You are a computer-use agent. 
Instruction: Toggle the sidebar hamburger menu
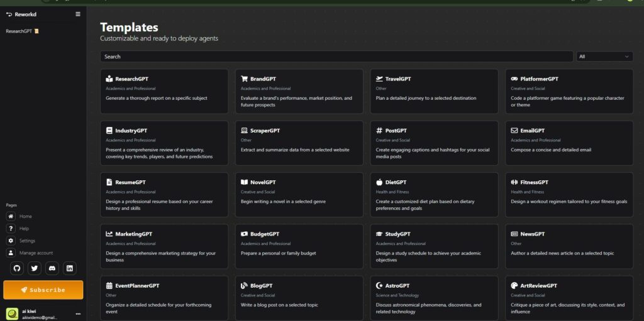pos(78,14)
